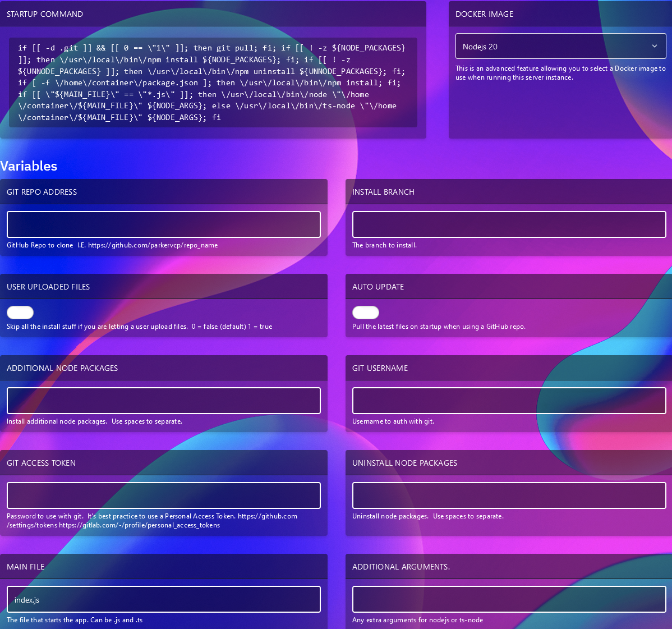The width and height of the screenshot is (672, 629).
Task: Click the Startup Command panel header
Action: coord(45,14)
